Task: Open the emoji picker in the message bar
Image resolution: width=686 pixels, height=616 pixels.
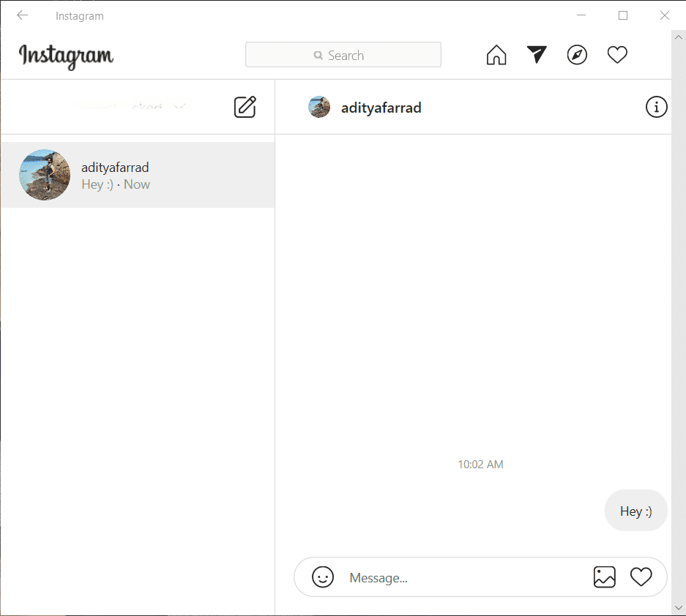Action: (323, 577)
